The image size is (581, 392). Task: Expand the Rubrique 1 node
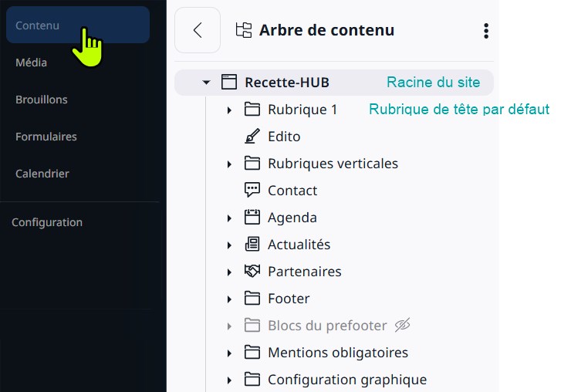click(229, 110)
